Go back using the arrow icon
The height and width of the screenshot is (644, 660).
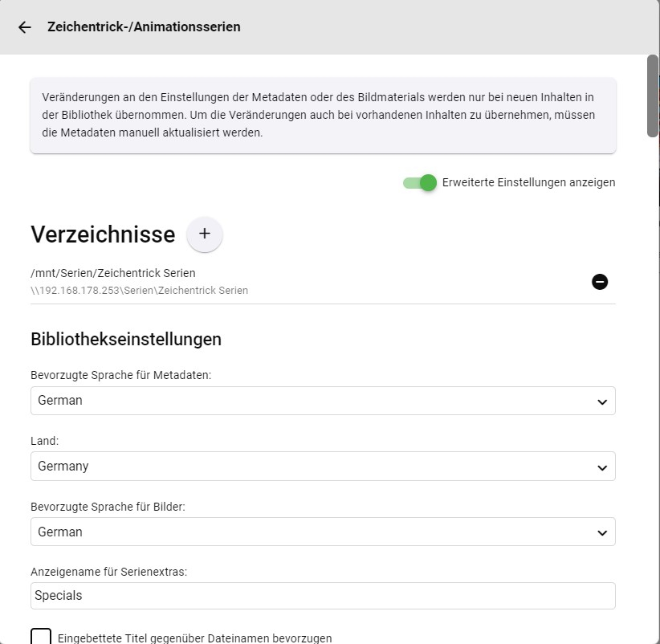click(25, 27)
